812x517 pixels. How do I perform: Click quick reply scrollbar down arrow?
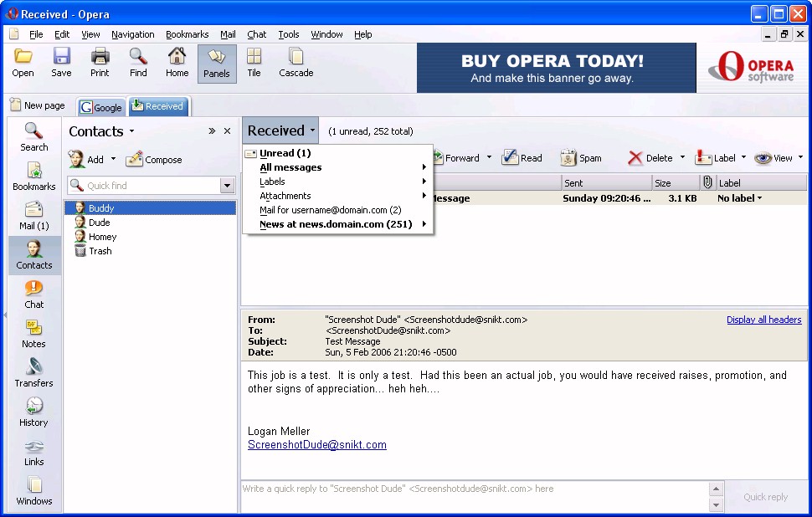click(716, 505)
